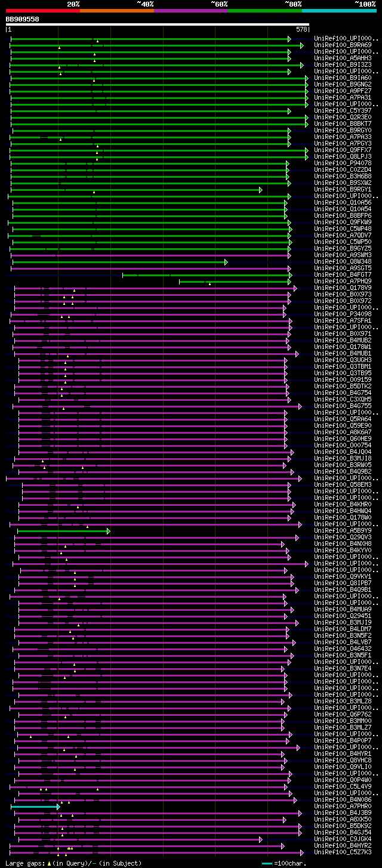This screenshot has width=382, height=868.
Task: Select the label UniRef100_B4MUB1
Action: (343, 353)
